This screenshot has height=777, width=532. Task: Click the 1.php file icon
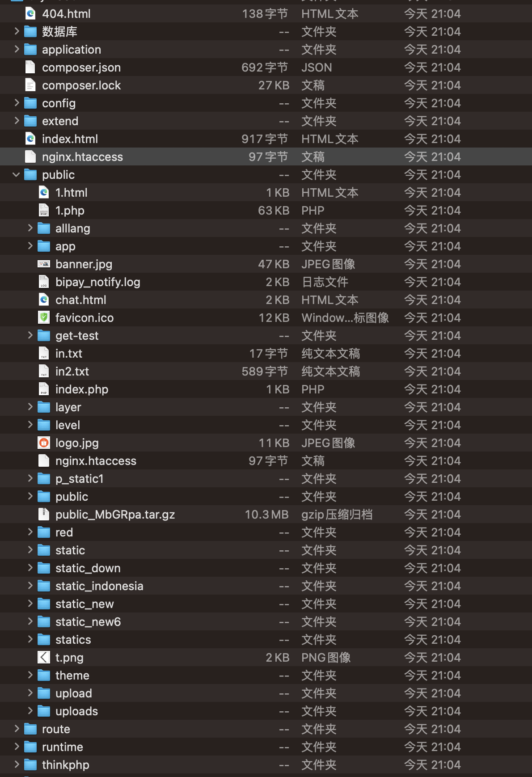click(44, 211)
